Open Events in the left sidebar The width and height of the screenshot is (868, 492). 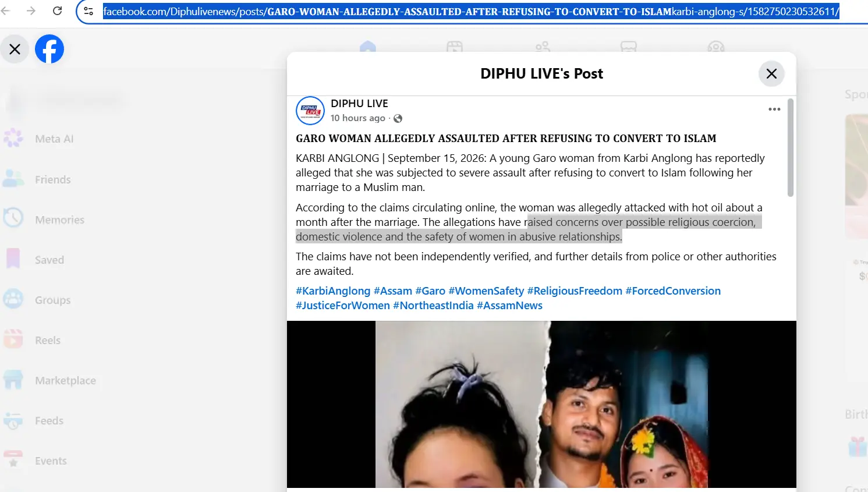(51, 461)
